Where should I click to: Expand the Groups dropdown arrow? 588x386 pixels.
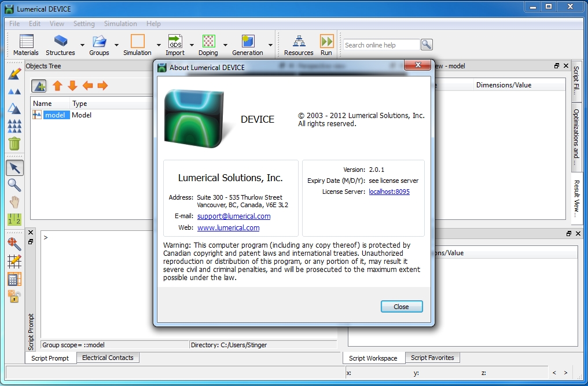(x=116, y=45)
